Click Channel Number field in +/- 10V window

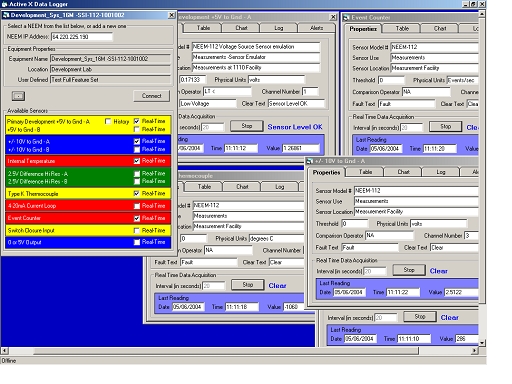click(x=471, y=236)
